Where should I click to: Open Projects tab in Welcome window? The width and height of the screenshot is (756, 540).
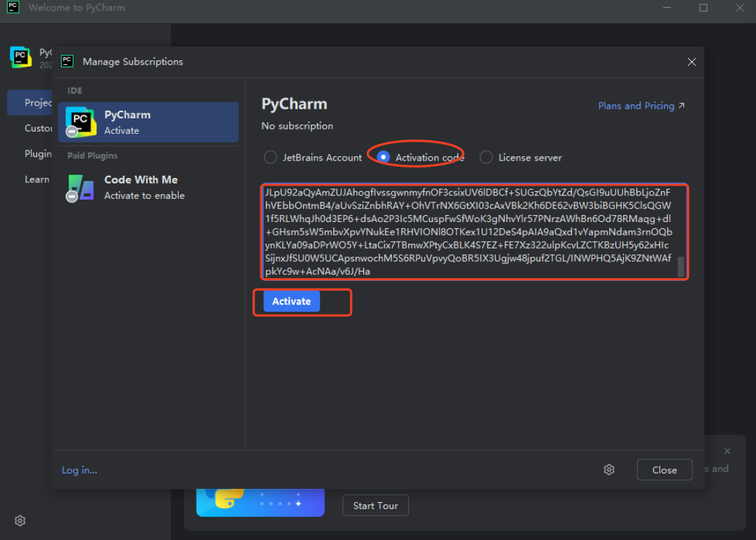30,102
